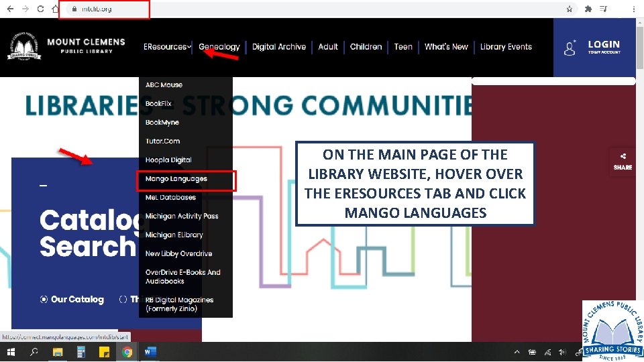Click the volume speaker tray icon
Viewport: 644px width, 362px height.
562,352
